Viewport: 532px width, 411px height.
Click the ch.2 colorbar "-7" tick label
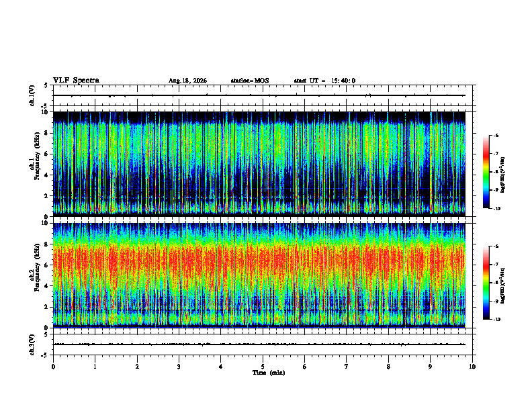coord(496,265)
